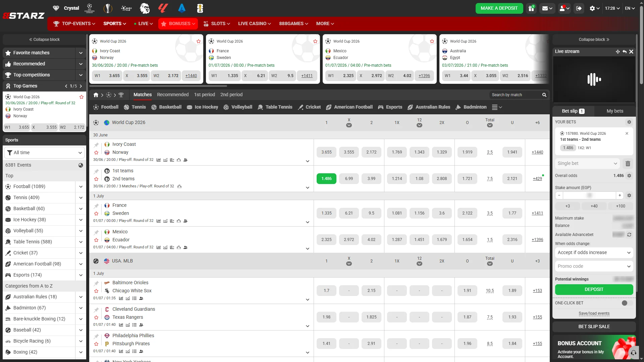The image size is (644, 362).
Task: Favorite the Ivory Coast vs Norway match row
Action: point(96,153)
